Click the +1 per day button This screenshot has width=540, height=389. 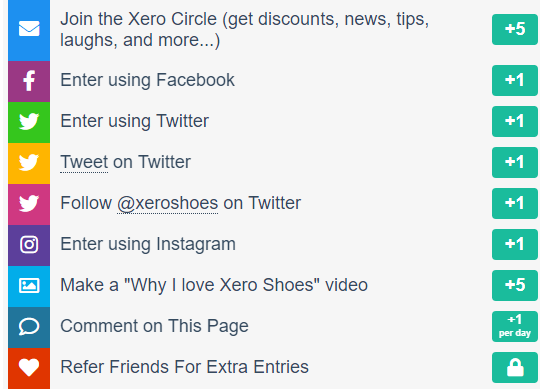tap(515, 326)
